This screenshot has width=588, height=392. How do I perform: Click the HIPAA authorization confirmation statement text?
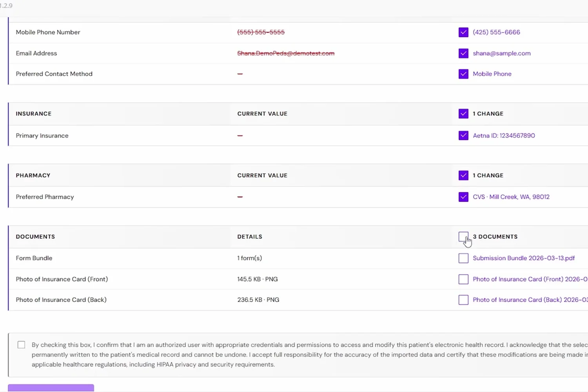310,355
